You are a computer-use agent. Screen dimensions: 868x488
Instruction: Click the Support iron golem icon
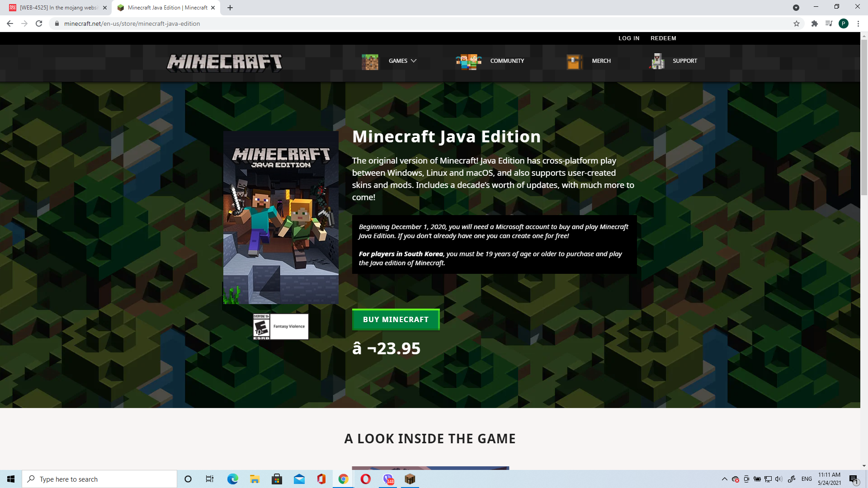[x=657, y=61]
